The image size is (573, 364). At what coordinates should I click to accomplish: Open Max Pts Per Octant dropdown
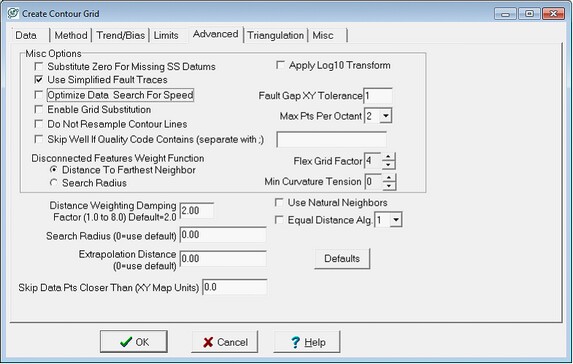[x=386, y=116]
